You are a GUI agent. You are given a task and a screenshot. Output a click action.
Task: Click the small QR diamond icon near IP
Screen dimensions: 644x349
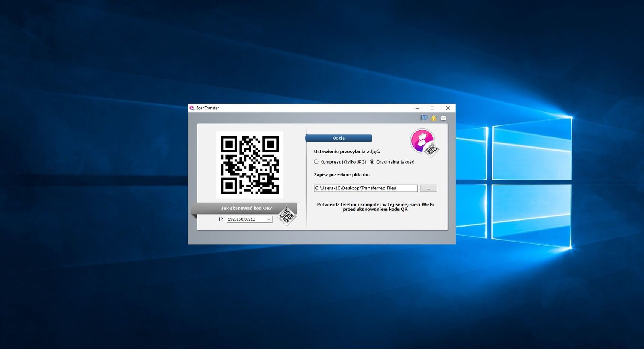(287, 216)
